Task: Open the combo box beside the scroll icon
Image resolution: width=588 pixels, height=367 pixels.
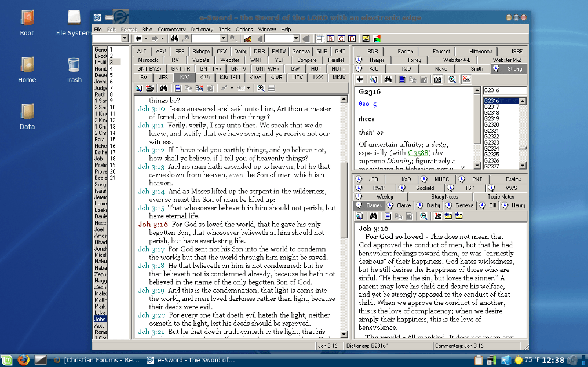Action: [x=282, y=38]
